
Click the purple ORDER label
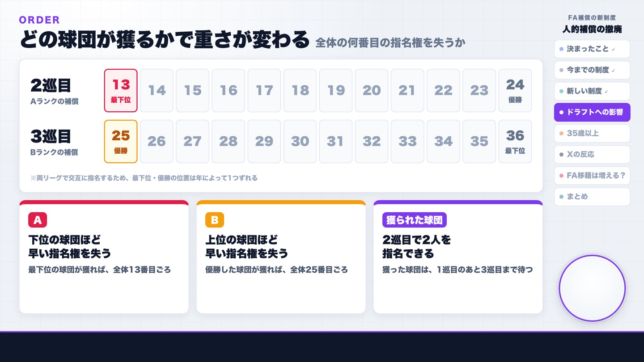[x=39, y=20]
